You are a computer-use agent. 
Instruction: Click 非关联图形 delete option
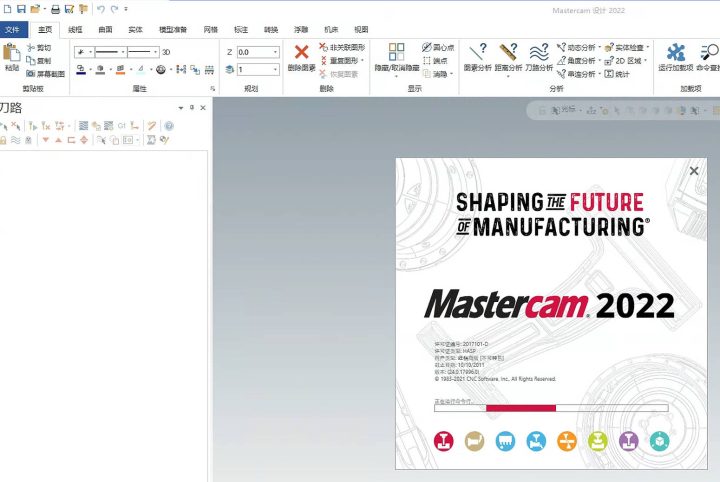click(x=342, y=47)
